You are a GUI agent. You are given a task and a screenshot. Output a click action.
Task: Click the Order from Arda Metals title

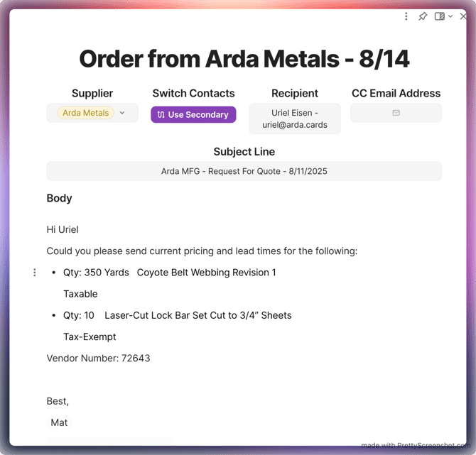tap(244, 58)
